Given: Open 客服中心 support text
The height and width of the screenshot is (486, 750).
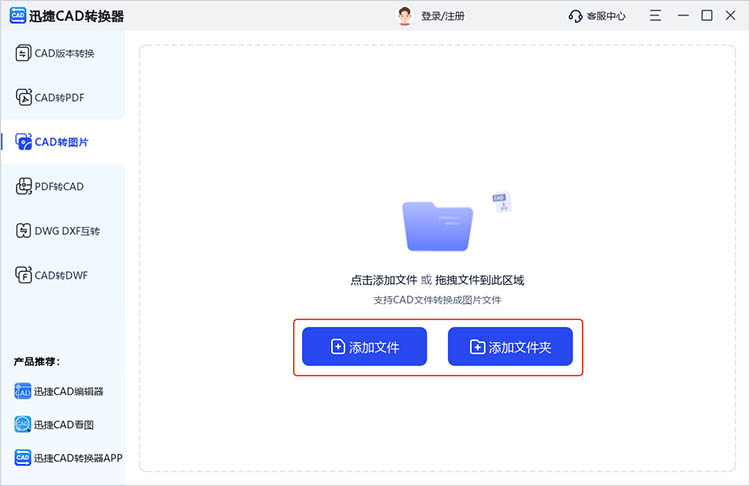Looking at the screenshot, I should coord(606,16).
